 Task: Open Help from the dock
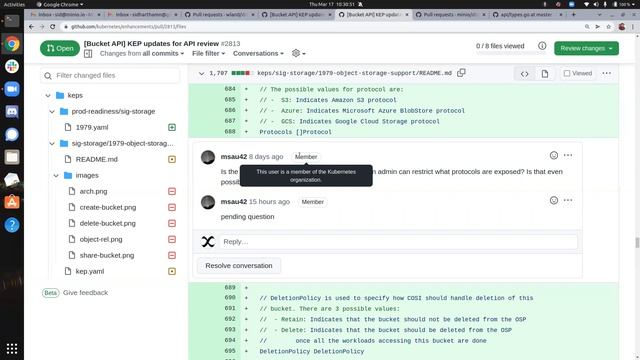(x=12, y=225)
